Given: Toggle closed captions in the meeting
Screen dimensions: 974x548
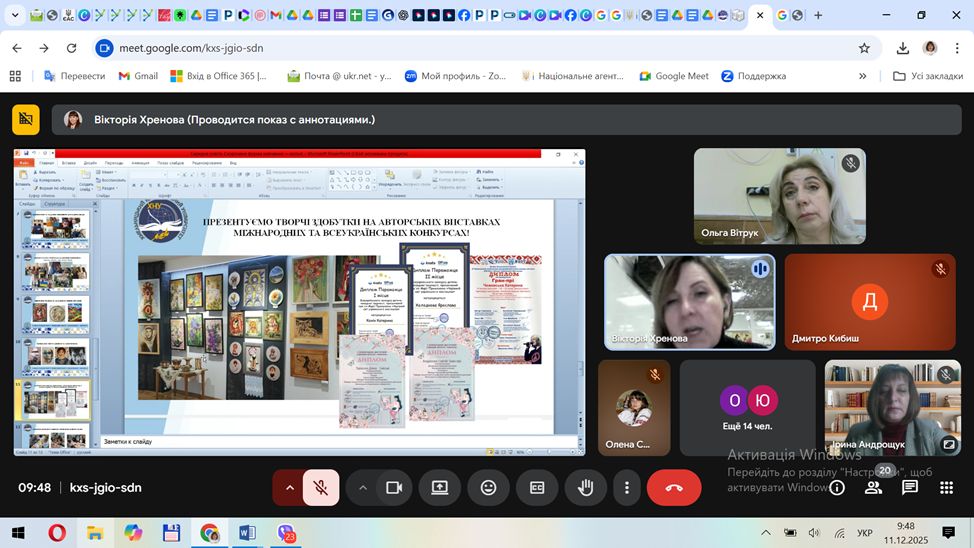Looking at the screenshot, I should (x=537, y=488).
